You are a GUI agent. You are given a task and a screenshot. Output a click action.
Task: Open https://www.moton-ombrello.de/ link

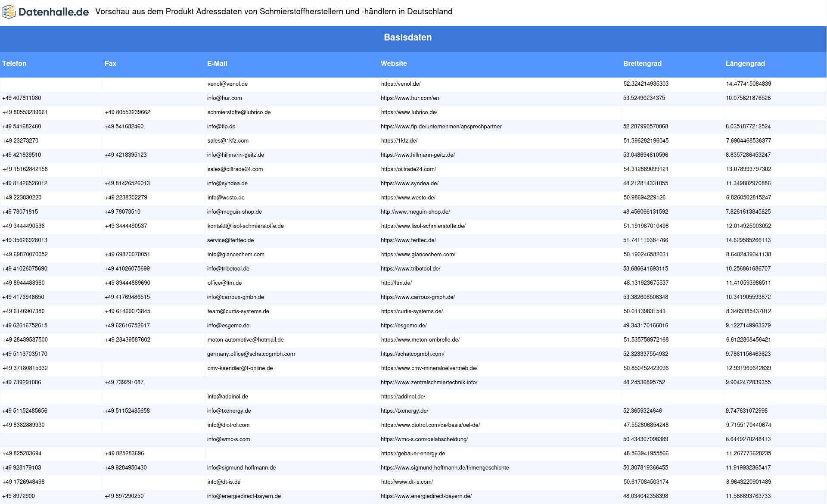click(420, 340)
